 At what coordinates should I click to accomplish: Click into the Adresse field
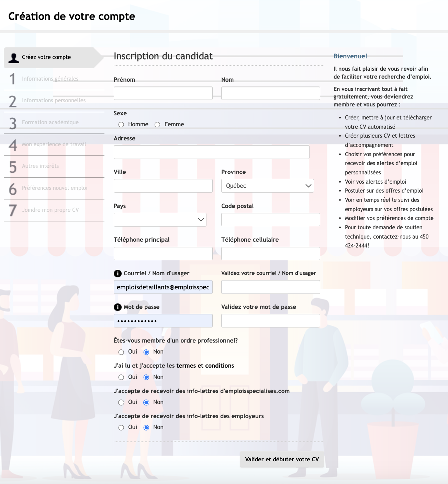[212, 152]
